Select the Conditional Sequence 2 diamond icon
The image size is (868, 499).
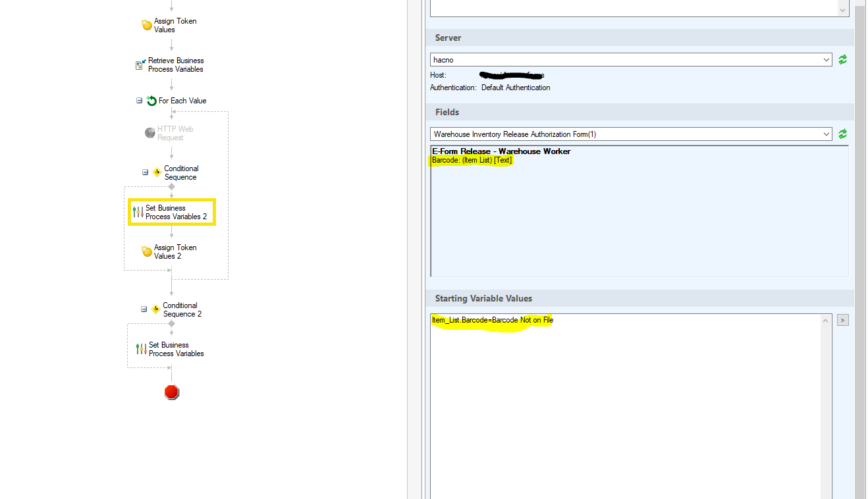pos(155,309)
